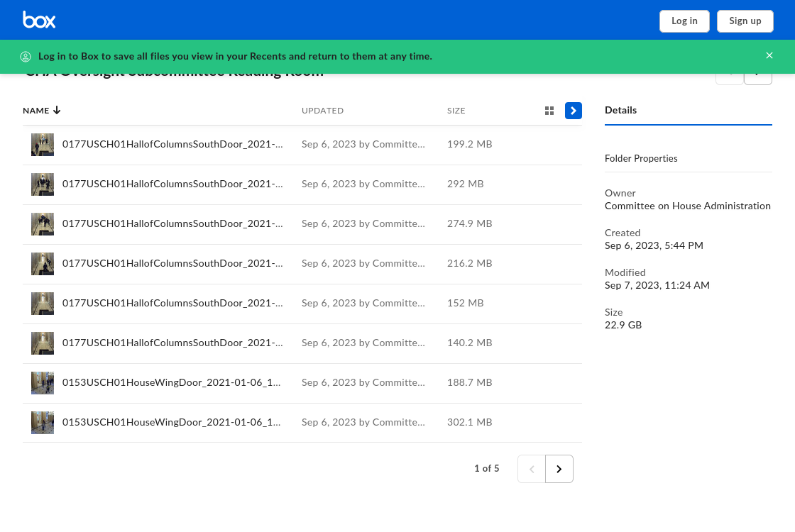Open the HallofColumnsSouthDoor file sized 199.2 MB
This screenshot has height=532, width=795.
click(x=172, y=145)
